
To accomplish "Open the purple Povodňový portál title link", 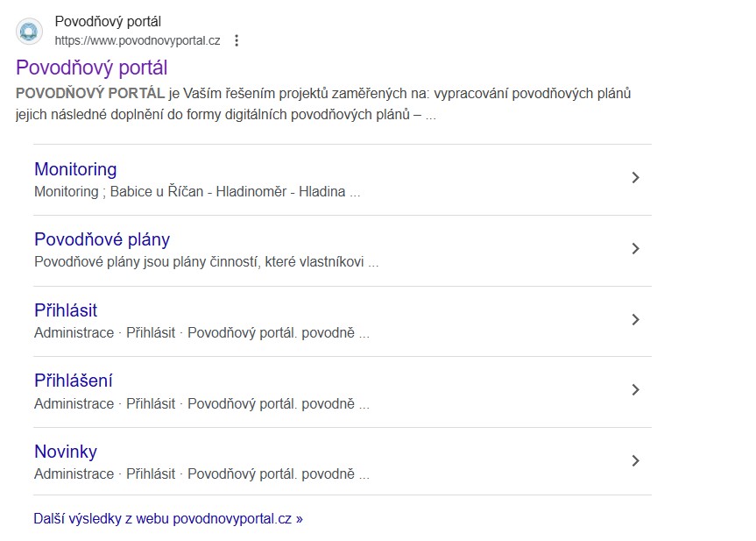I will (x=91, y=68).
